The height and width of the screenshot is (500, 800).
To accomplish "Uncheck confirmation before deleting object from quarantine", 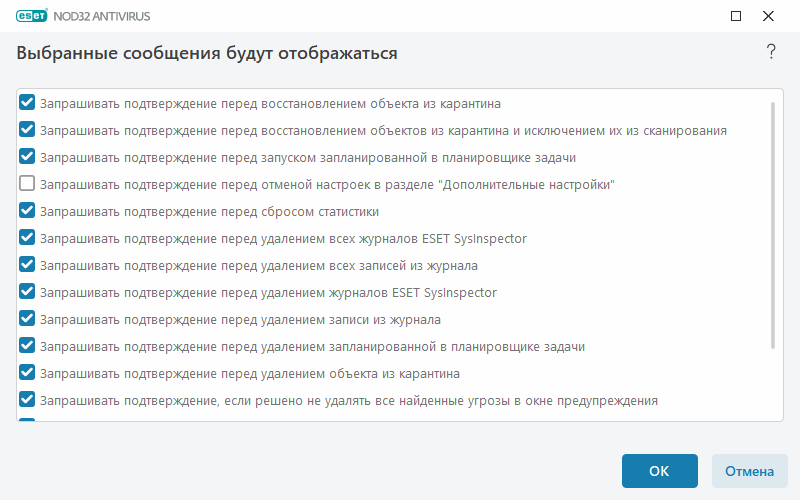I will click(x=27, y=372).
